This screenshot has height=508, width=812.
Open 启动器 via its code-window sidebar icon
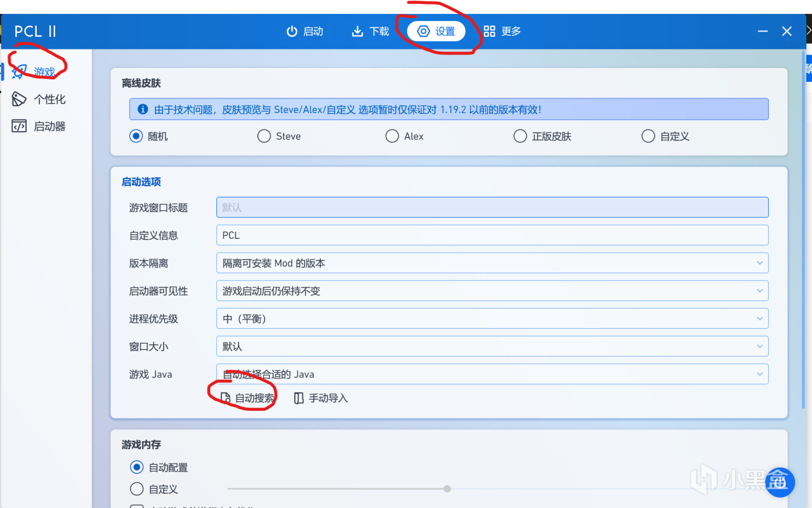click(x=19, y=126)
